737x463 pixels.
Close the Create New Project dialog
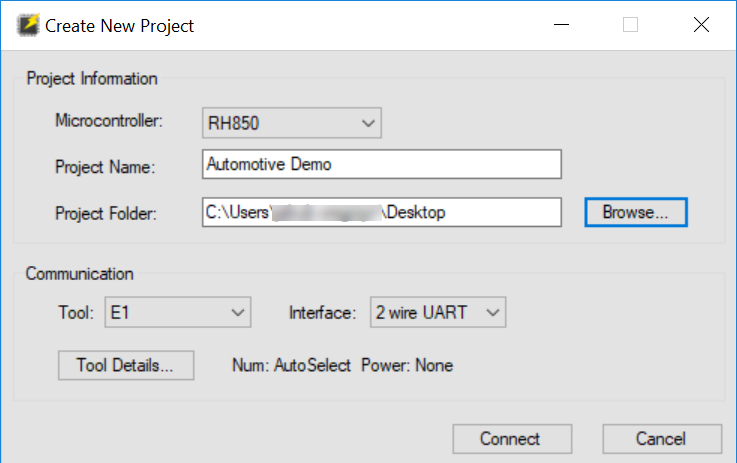[701, 25]
